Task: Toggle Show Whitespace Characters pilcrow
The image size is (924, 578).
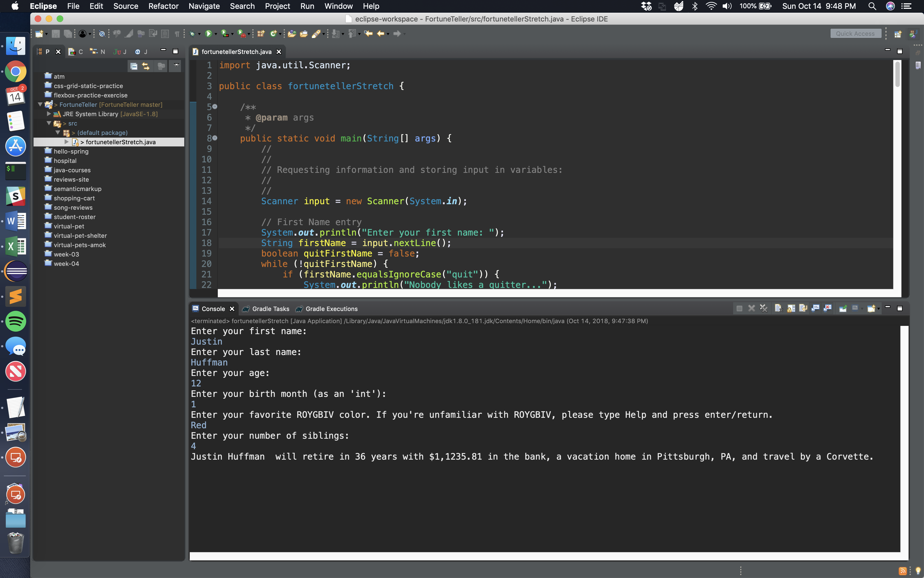Action: tap(177, 34)
